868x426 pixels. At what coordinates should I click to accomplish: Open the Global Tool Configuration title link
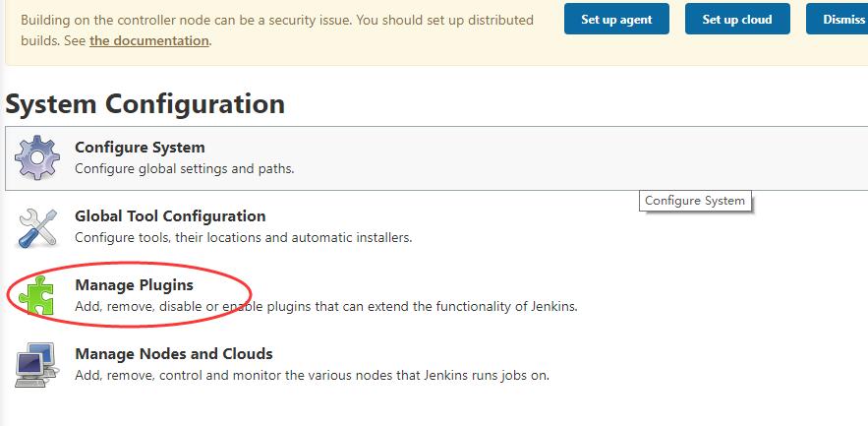coord(170,216)
